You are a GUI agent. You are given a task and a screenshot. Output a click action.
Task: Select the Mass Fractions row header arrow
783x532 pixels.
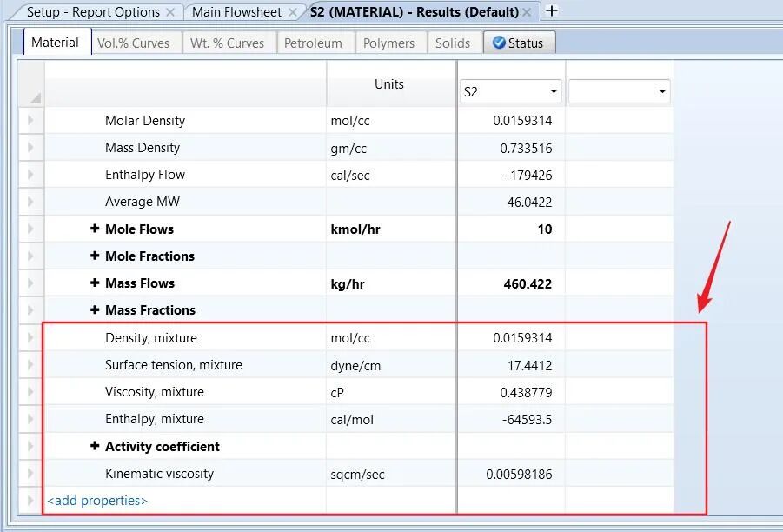coord(30,310)
